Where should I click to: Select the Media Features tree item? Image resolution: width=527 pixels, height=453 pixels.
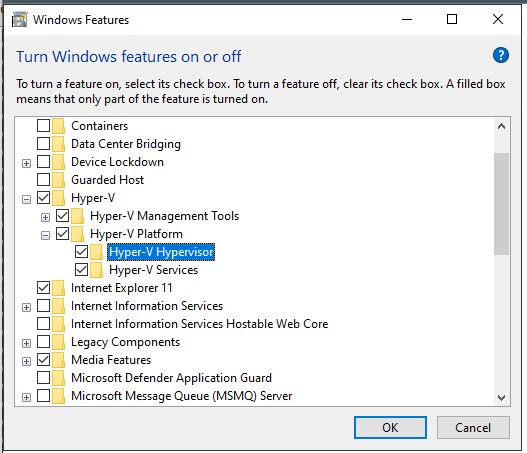[x=111, y=360]
